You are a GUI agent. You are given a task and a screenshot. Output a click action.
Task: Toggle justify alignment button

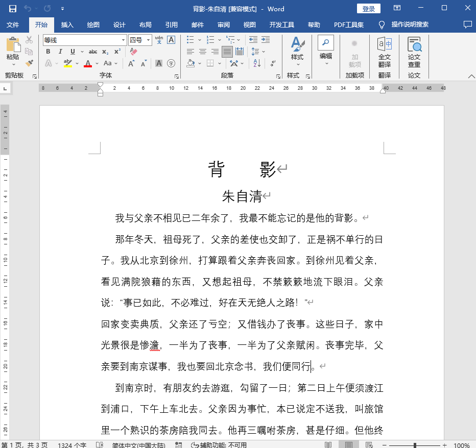point(227,52)
